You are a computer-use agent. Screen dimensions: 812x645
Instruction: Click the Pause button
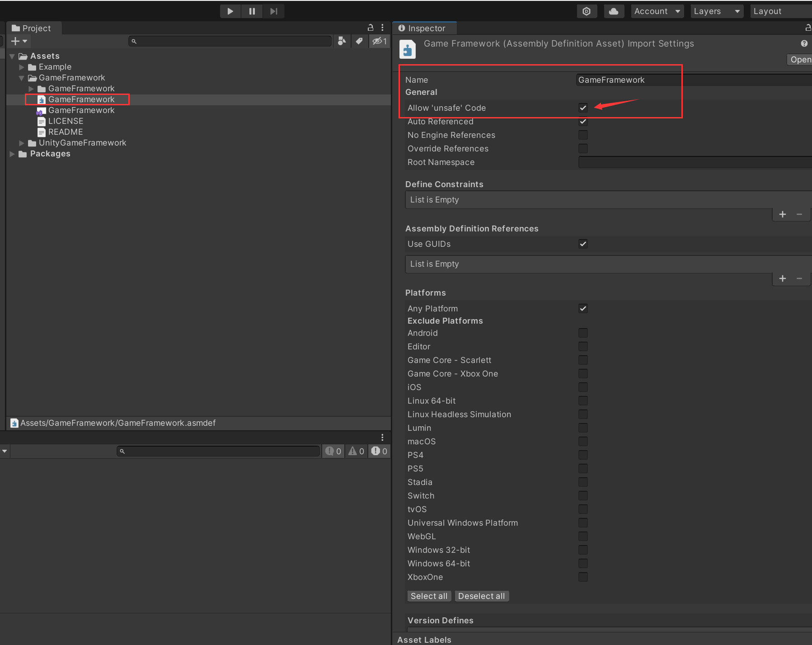point(252,11)
